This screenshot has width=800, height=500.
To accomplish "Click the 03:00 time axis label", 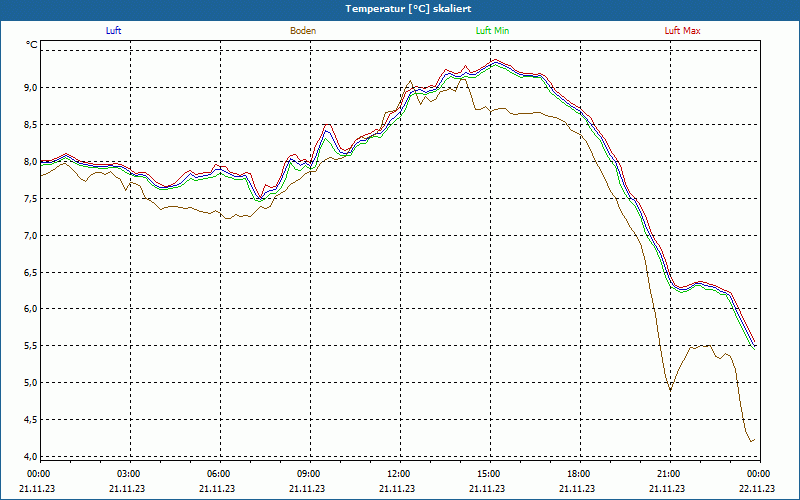I will (129, 474).
